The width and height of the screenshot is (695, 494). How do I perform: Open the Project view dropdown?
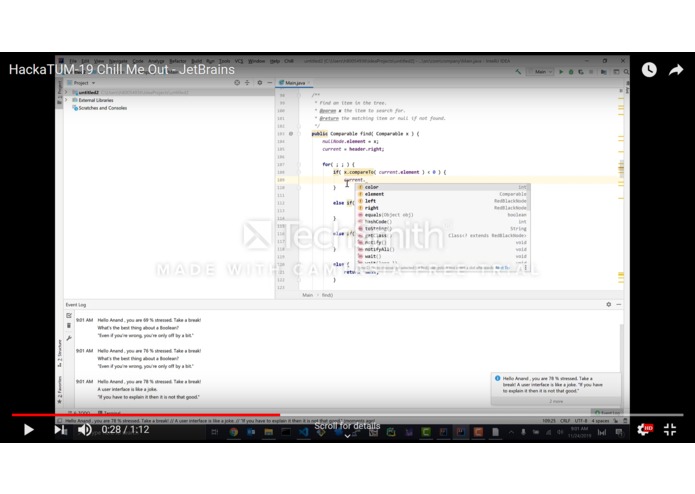coord(82,83)
